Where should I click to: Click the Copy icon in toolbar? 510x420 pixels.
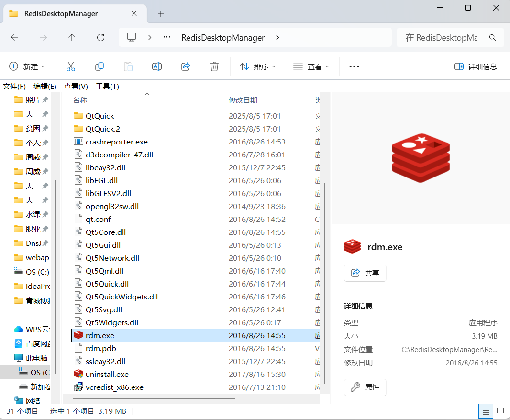(x=99, y=66)
